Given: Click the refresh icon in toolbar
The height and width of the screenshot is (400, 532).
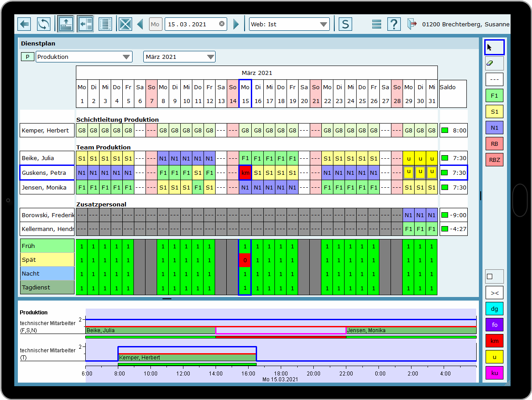Looking at the screenshot, I should point(44,24).
